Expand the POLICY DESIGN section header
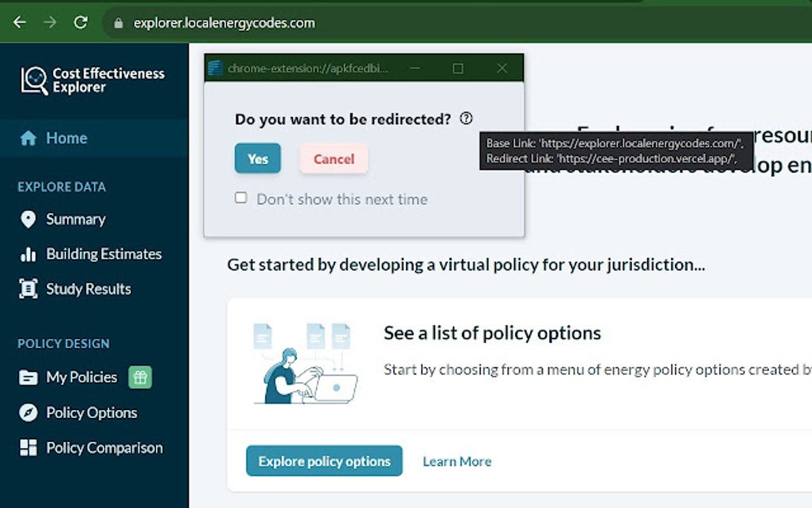 (x=63, y=343)
